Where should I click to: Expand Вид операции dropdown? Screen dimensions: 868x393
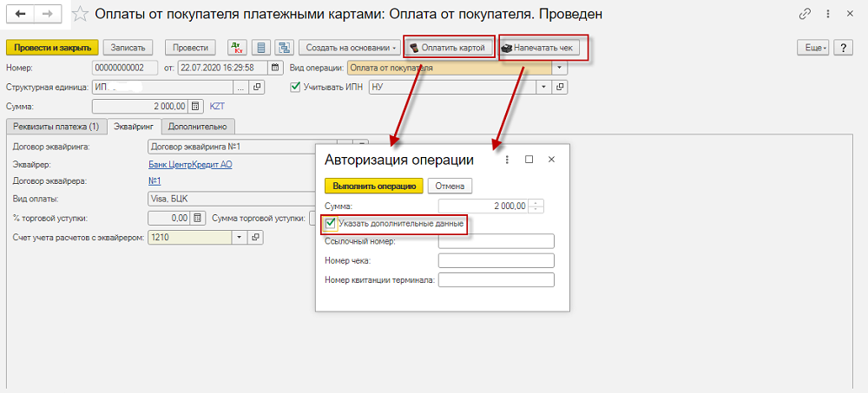(x=559, y=68)
